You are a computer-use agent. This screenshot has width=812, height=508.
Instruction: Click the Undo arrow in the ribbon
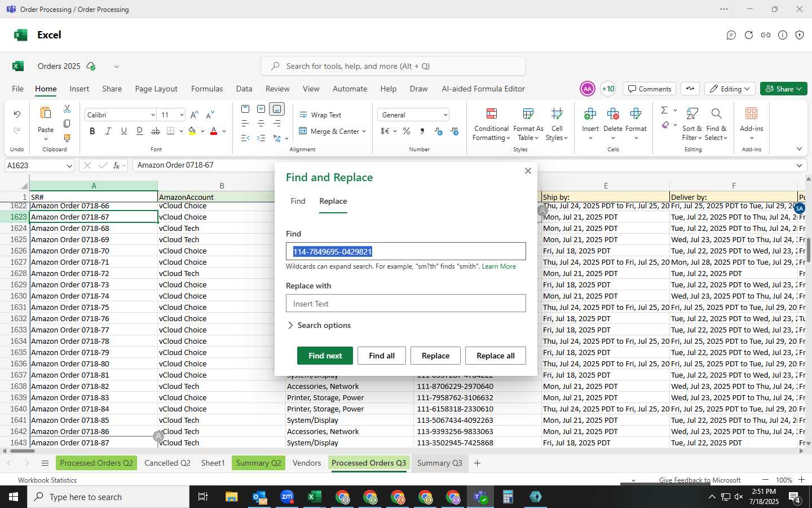(17, 115)
